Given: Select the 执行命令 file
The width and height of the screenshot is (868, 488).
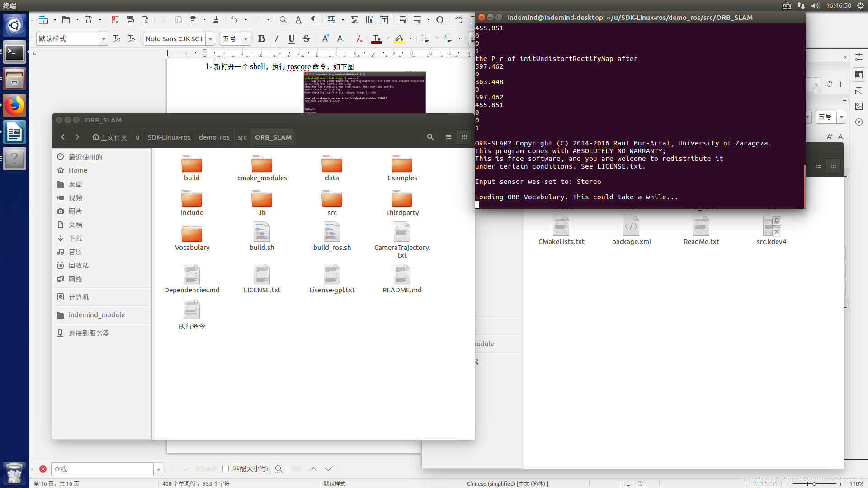Looking at the screenshot, I should pos(192,315).
